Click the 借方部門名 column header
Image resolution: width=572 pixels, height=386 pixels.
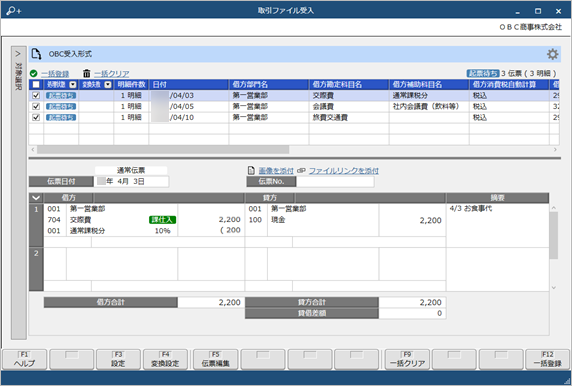point(269,85)
